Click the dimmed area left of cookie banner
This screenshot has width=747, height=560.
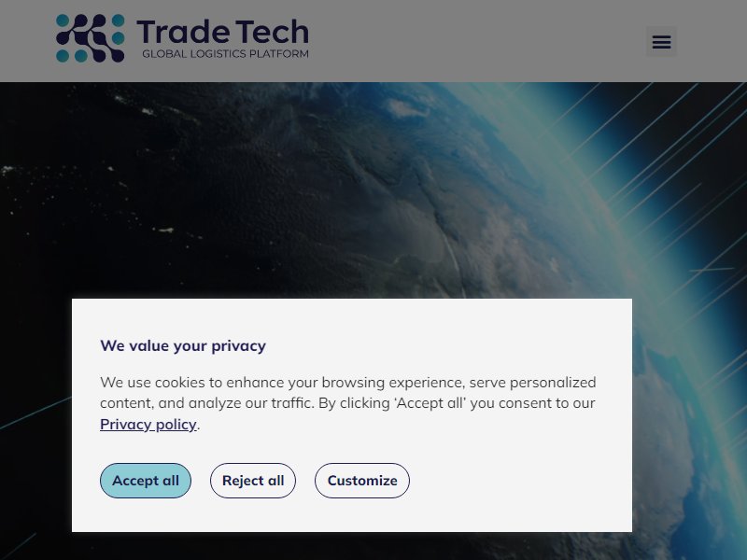[35, 414]
